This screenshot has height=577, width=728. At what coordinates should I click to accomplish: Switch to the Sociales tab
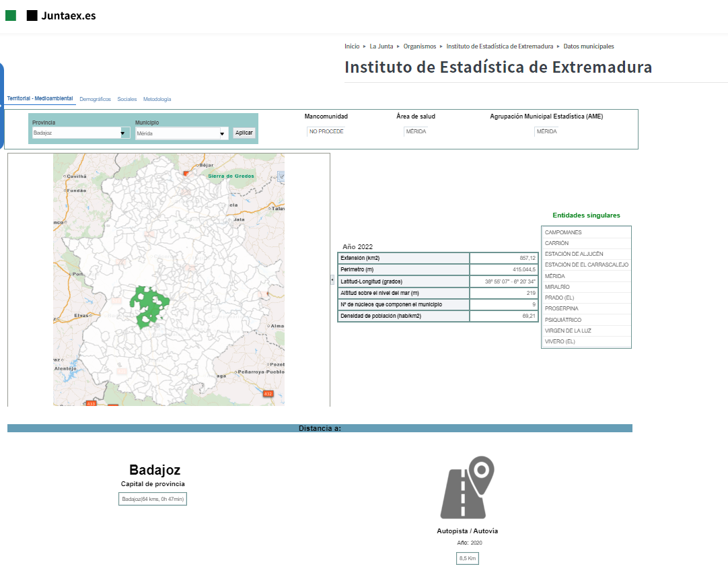coord(126,99)
